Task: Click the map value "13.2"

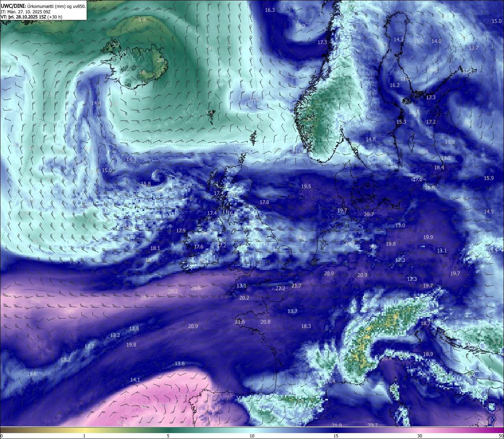Action: tap(115, 335)
